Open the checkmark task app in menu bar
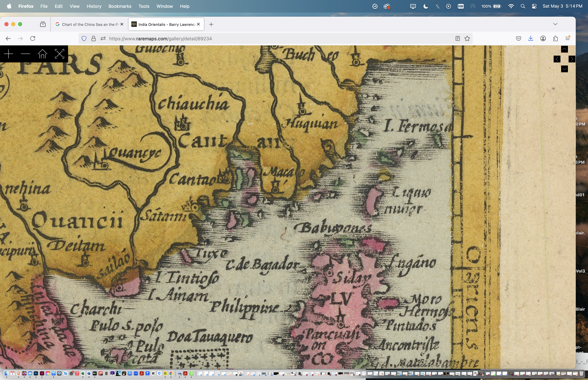This screenshot has width=588, height=380. point(375,6)
